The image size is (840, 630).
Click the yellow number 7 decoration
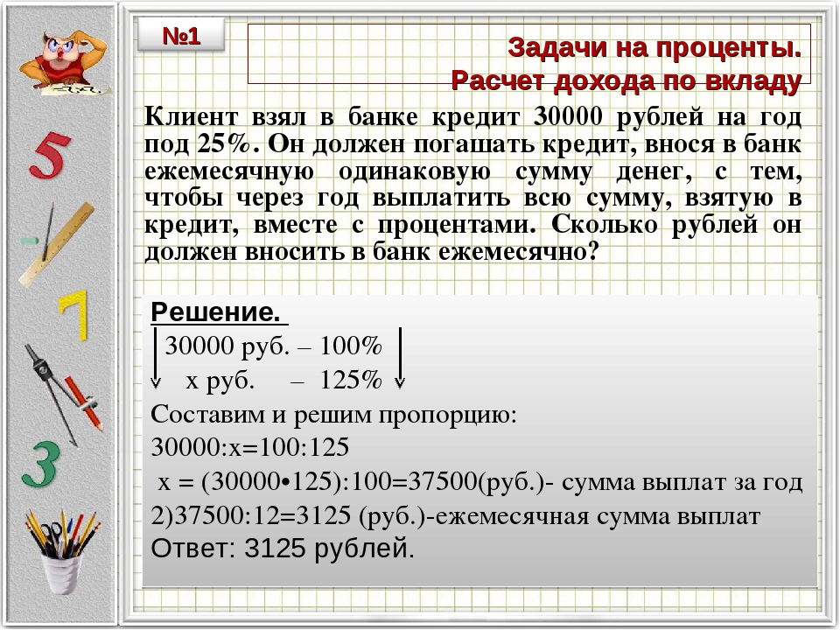pyautogui.click(x=73, y=315)
